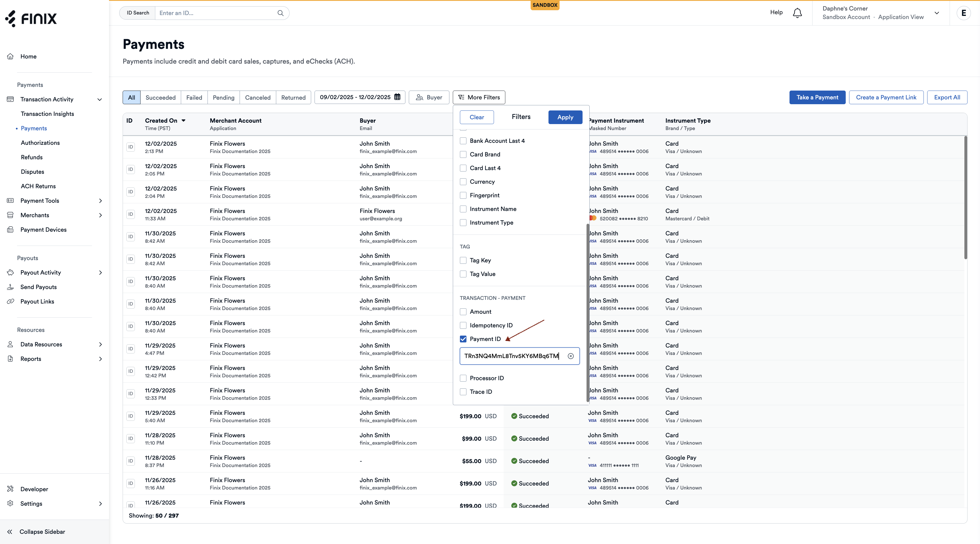The image size is (980, 544).
Task: Click the Home icon in sidebar
Action: click(x=10, y=56)
